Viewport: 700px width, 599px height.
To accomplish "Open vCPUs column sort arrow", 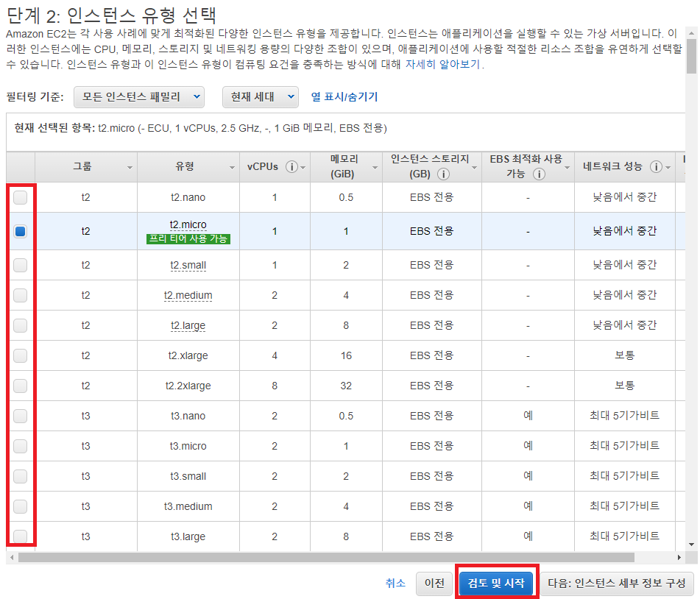I will pos(303,168).
